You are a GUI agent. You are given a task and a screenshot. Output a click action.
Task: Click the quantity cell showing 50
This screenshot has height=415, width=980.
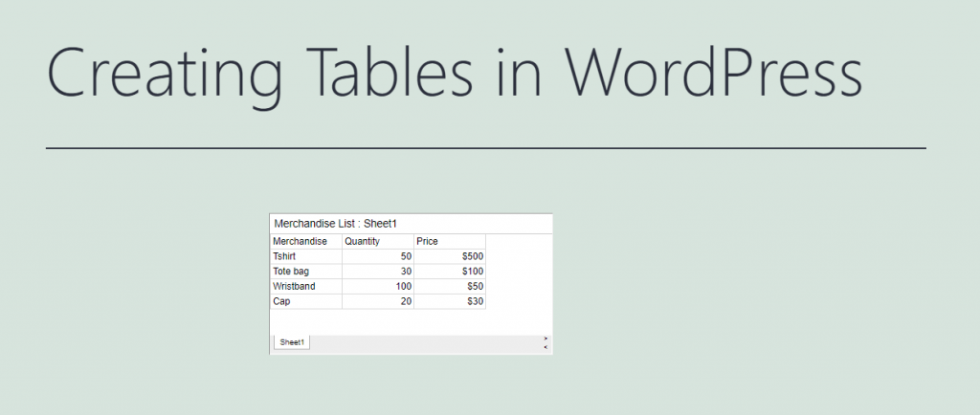click(378, 256)
